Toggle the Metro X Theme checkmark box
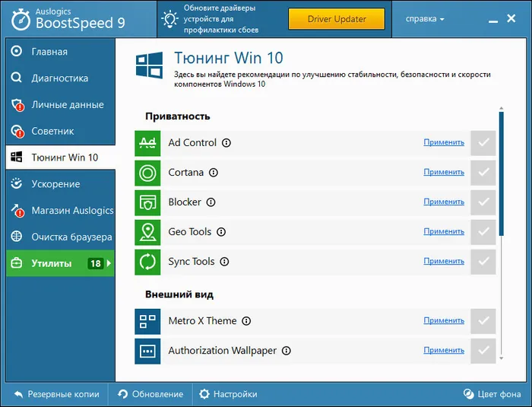Viewport: 532px width, 407px height. (483, 321)
